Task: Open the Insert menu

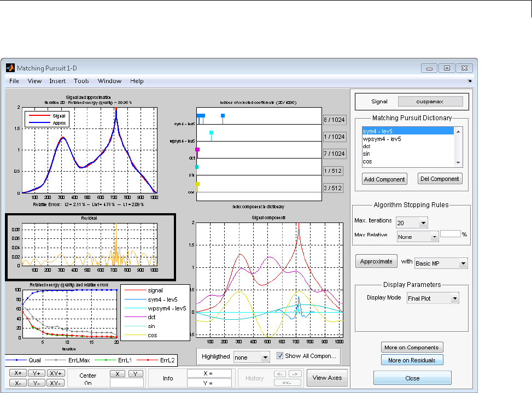Action: pos(57,81)
